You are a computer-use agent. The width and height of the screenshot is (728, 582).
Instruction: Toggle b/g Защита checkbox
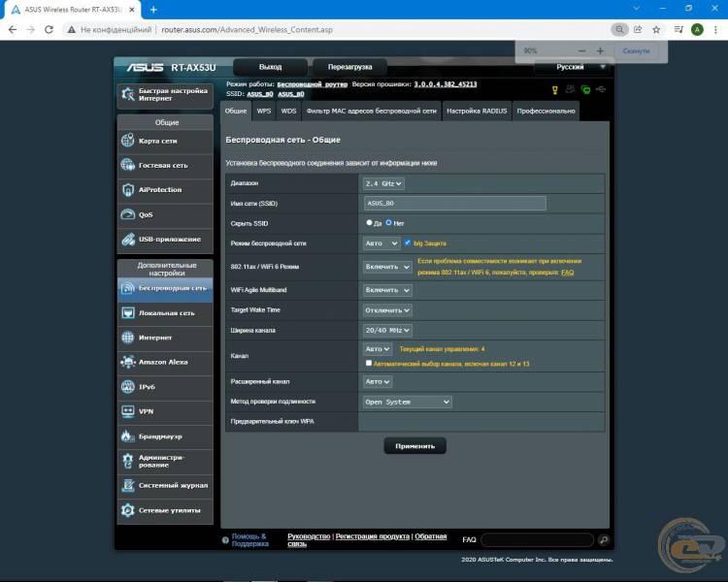click(408, 242)
